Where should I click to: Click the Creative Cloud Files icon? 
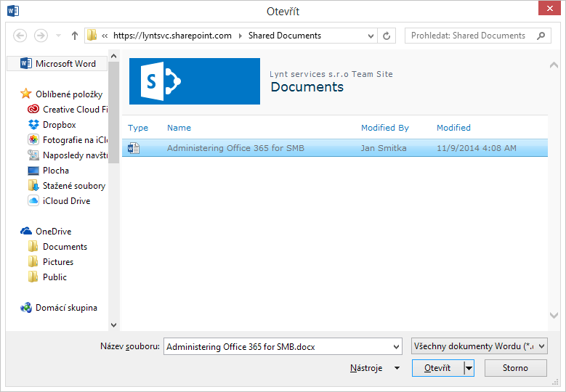pos(33,109)
